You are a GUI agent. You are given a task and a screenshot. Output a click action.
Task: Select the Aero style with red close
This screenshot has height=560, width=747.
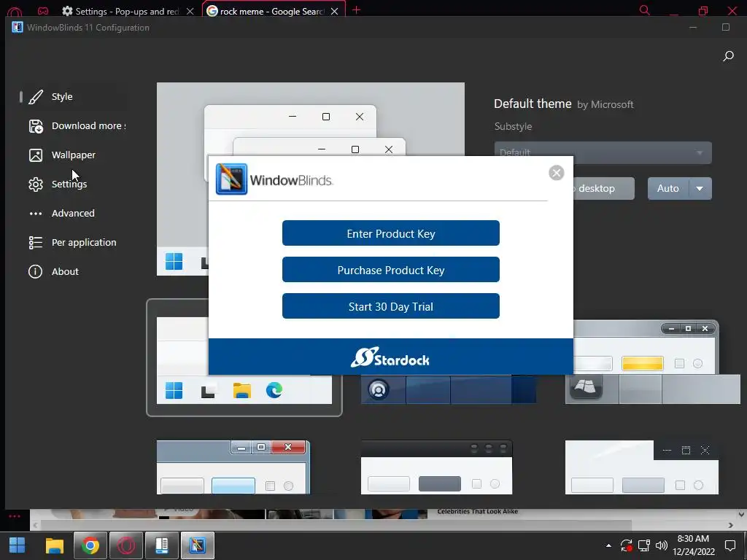pos(233,467)
